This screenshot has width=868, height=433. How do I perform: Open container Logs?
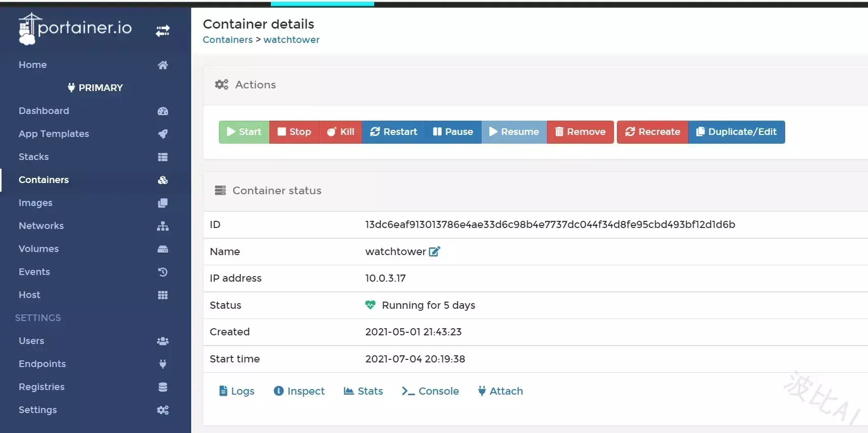[x=237, y=391]
